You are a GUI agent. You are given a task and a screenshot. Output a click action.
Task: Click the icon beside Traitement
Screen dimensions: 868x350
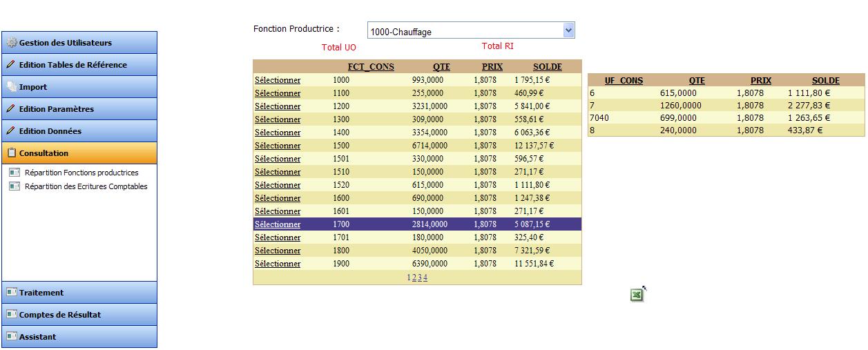11,293
